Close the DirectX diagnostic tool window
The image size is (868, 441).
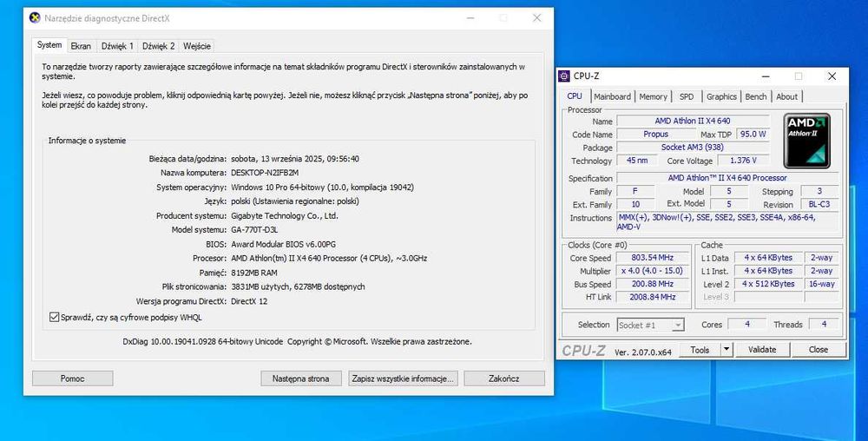pyautogui.click(x=536, y=17)
